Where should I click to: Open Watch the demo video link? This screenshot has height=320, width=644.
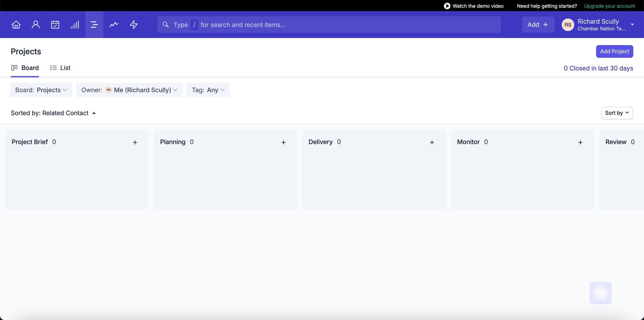(474, 6)
